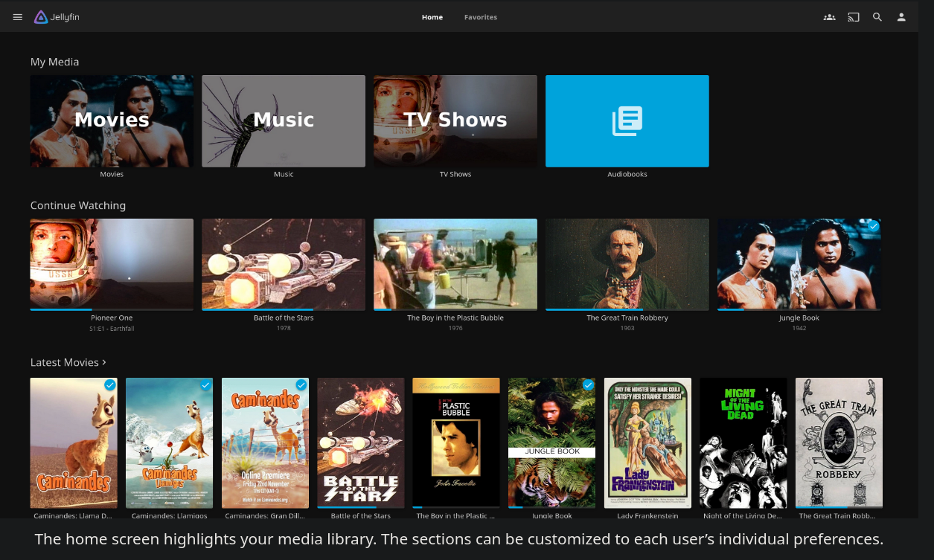Open the user profile icon
The image size is (934, 560).
[x=901, y=17]
